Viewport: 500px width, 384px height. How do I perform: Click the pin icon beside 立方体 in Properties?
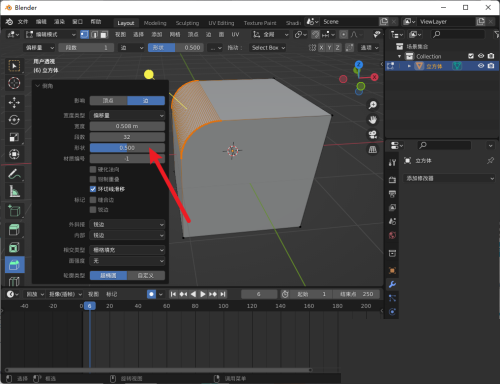point(490,161)
